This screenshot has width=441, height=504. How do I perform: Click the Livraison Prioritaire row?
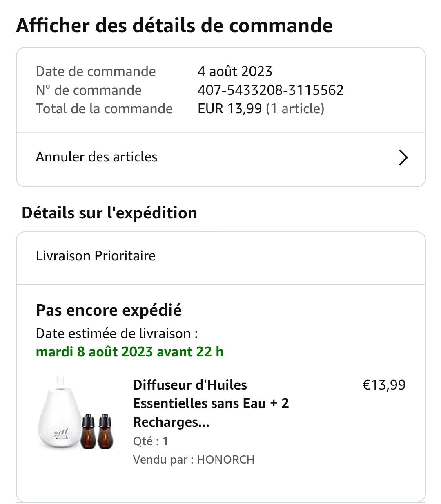pyautogui.click(x=96, y=256)
